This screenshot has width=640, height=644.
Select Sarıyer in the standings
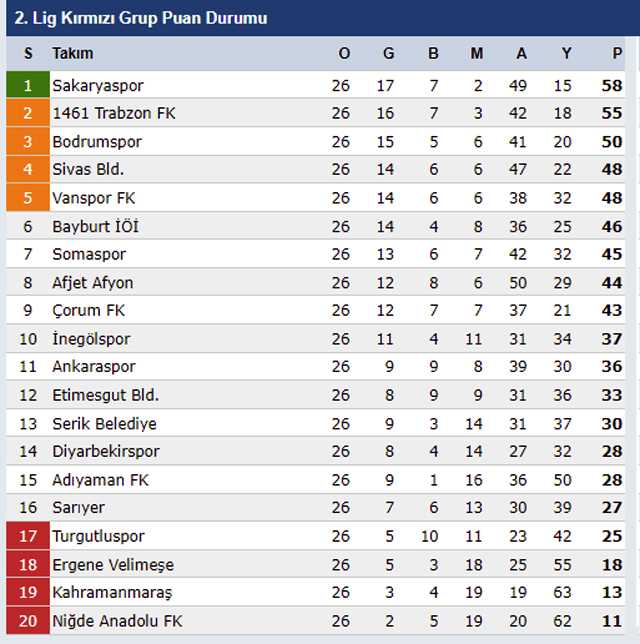[78, 508]
